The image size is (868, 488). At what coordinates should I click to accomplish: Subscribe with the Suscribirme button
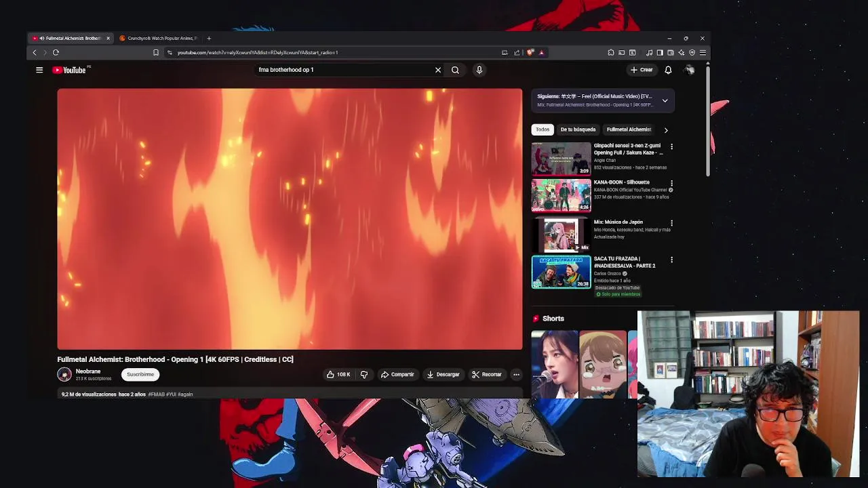(140, 374)
